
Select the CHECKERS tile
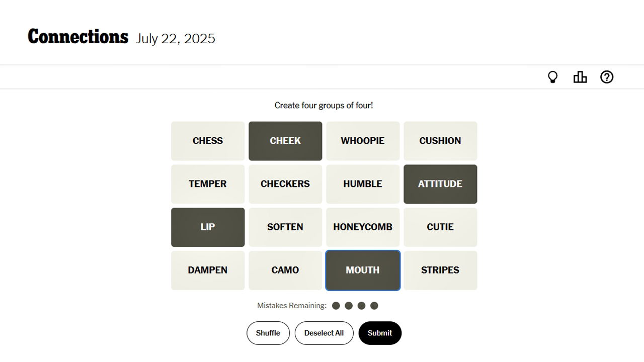pyautogui.click(x=285, y=184)
